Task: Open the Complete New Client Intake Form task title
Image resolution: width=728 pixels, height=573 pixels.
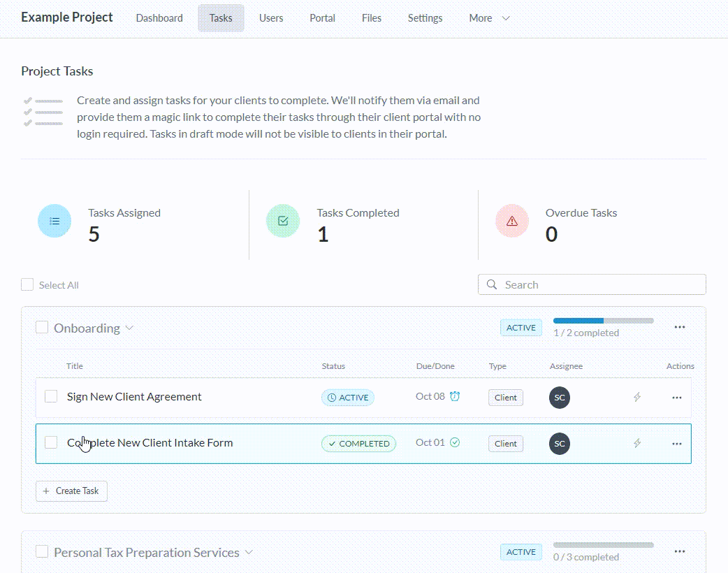Action: click(150, 442)
